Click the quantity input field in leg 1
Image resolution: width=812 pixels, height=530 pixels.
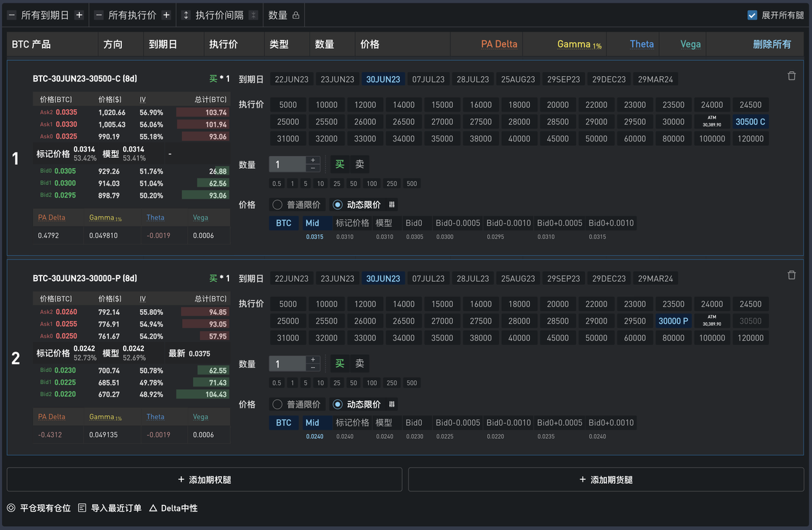(x=287, y=164)
